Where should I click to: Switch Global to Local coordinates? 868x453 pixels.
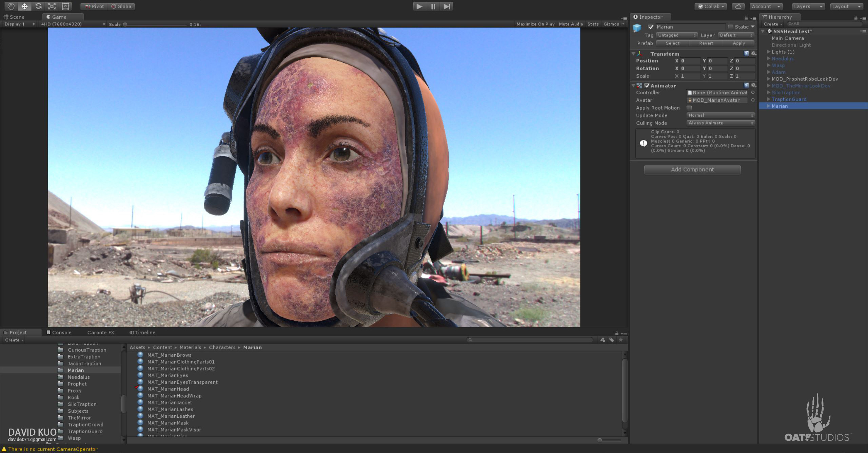tap(121, 6)
